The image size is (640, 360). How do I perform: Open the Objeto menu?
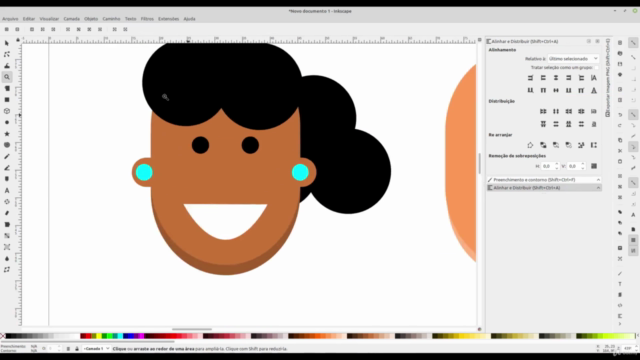click(x=91, y=19)
